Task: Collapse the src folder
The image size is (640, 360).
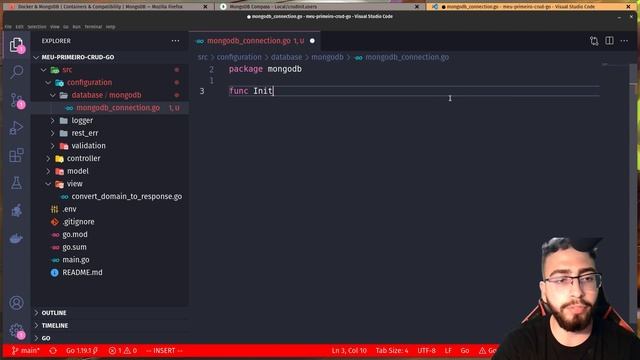Action: [67, 70]
